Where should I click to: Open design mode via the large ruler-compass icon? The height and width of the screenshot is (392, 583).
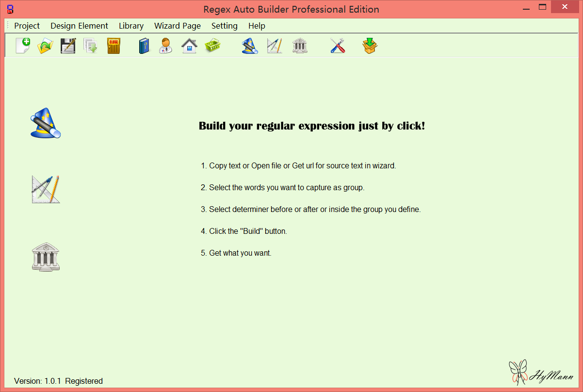(46, 189)
